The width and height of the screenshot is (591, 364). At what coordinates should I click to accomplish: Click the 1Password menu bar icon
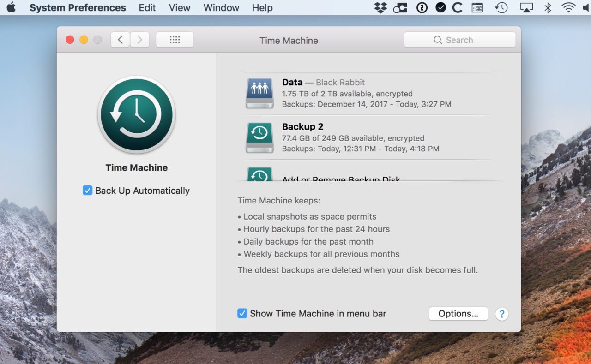422,7
